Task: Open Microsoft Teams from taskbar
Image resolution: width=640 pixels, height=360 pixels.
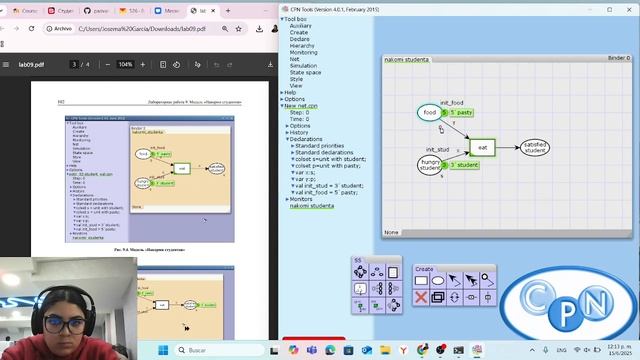Action: pyautogui.click(x=312, y=350)
